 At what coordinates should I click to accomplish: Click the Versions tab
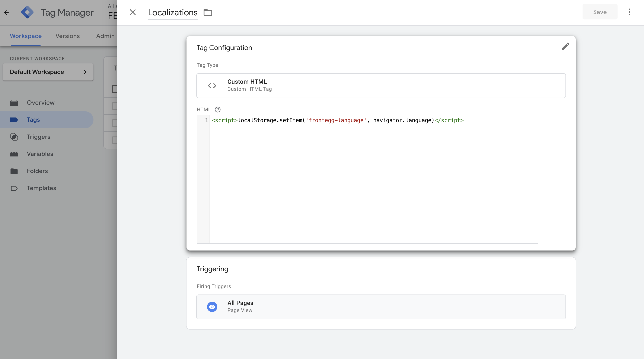tap(68, 36)
